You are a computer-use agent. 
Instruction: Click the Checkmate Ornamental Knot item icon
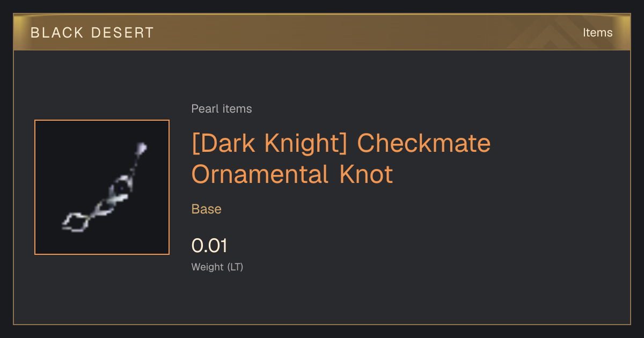pyautogui.click(x=102, y=187)
